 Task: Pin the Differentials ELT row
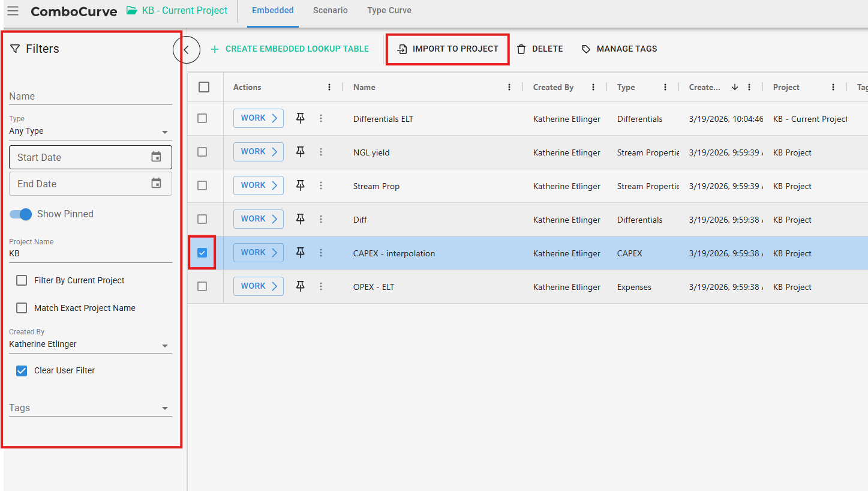[301, 118]
